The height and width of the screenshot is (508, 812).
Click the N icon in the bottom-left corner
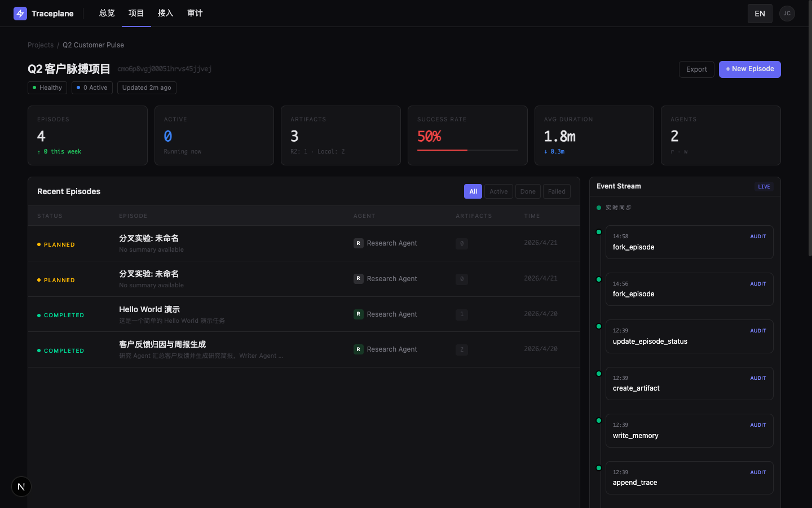coord(21,487)
